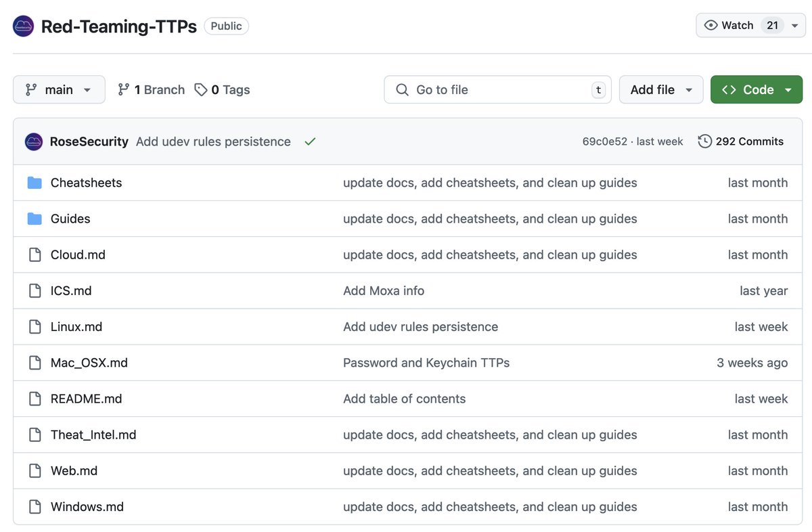812x532 pixels.
Task: Open the Add file dropdown
Action: click(x=661, y=89)
